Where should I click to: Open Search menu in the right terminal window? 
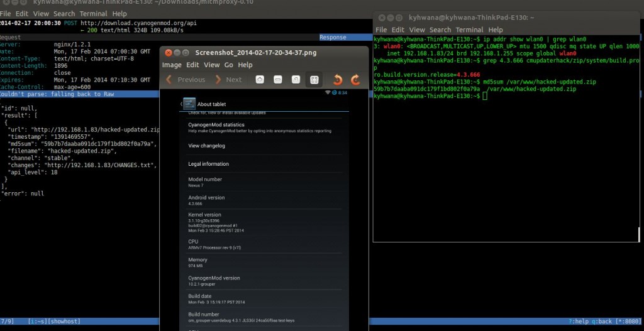(440, 30)
